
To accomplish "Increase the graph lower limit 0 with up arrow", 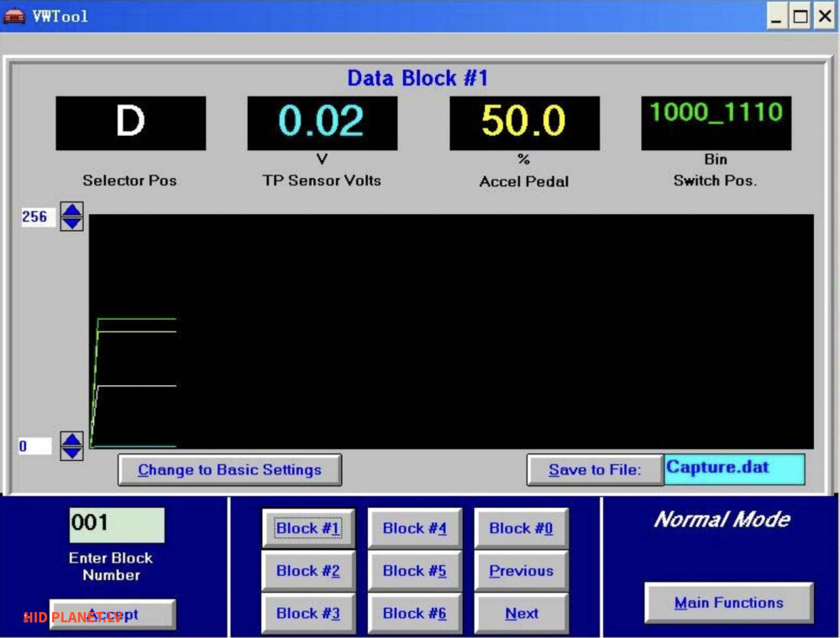I will click(71, 439).
